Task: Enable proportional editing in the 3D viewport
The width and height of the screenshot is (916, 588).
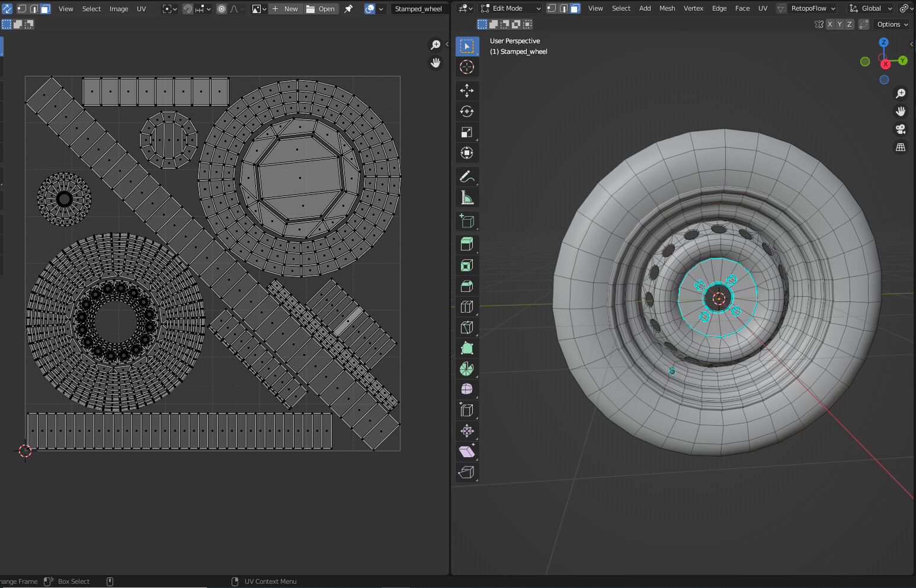Action: pos(902,8)
